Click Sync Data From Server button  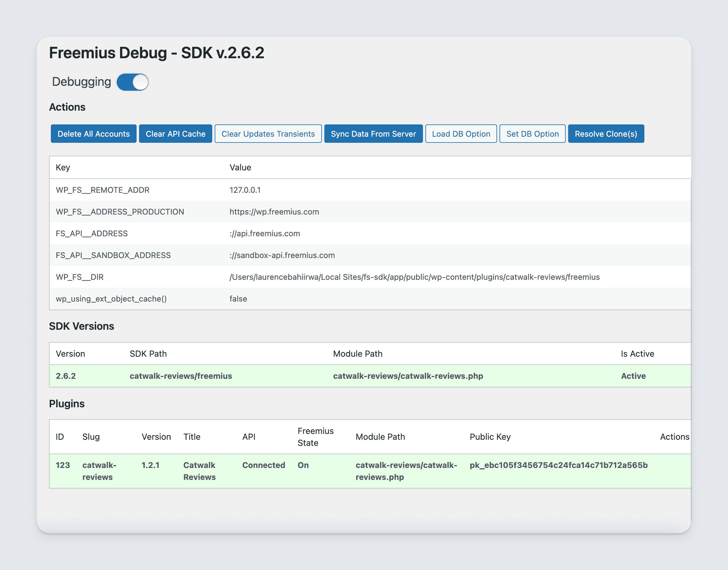tap(374, 134)
